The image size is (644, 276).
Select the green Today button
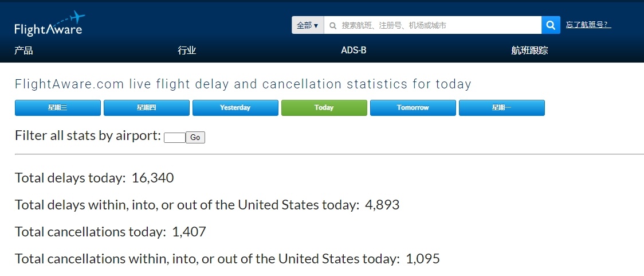(324, 108)
